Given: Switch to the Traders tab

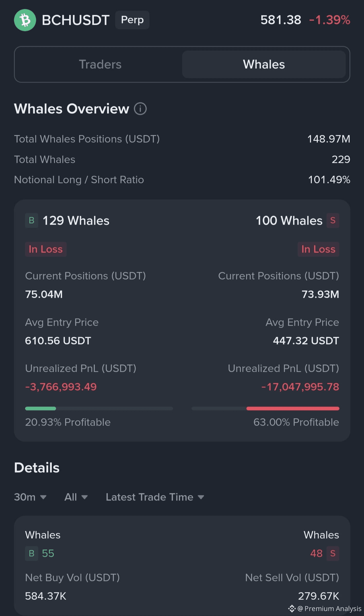Looking at the screenshot, I should point(100,64).
